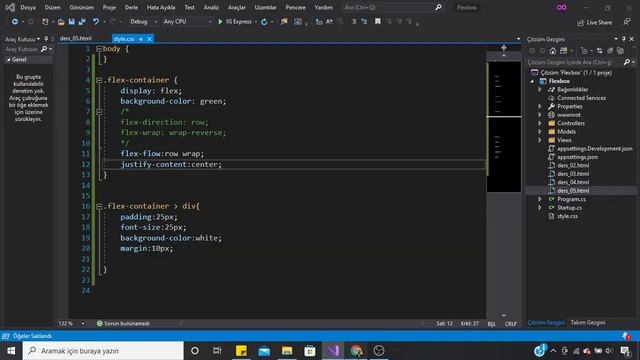This screenshot has height=360, width=640.
Task: Switch to the ders_05.html tab
Action: coord(76,38)
